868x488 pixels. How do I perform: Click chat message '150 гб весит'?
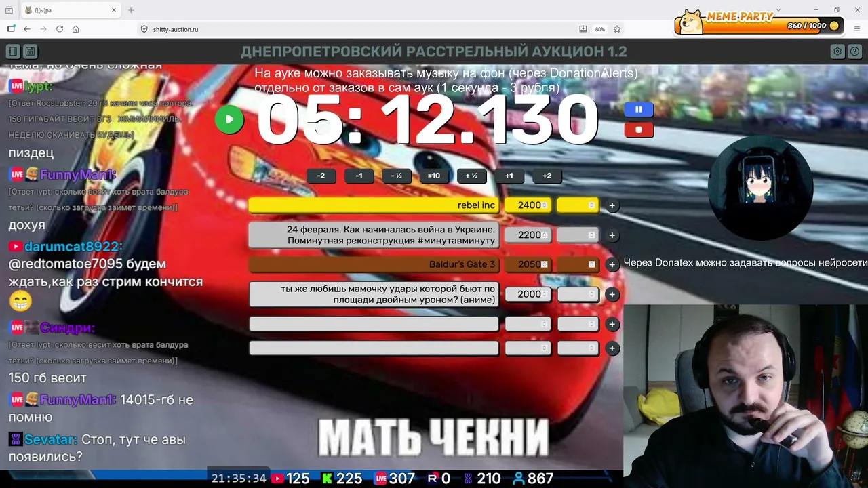[47, 378]
